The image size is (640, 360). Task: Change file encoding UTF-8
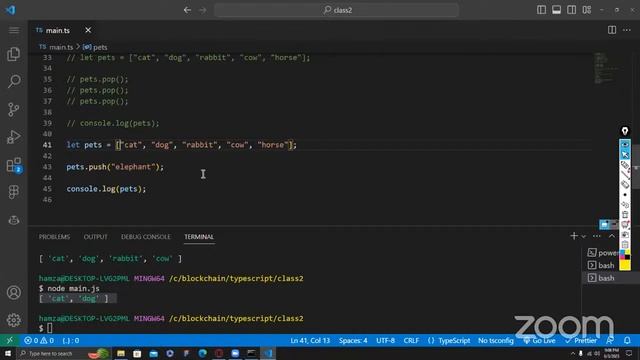coord(385,340)
